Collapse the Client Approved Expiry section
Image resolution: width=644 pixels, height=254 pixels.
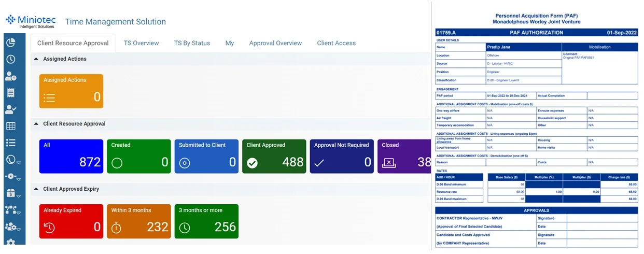click(36, 189)
